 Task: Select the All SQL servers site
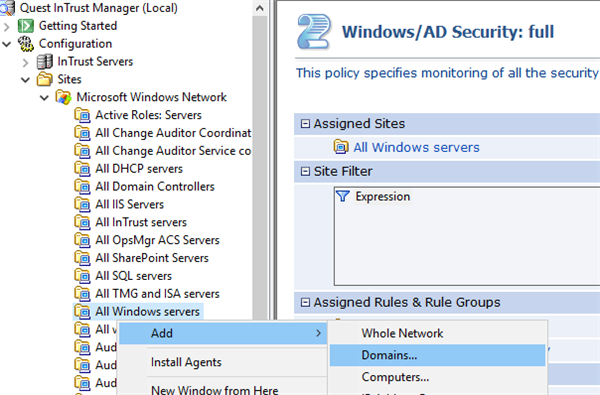(x=134, y=276)
